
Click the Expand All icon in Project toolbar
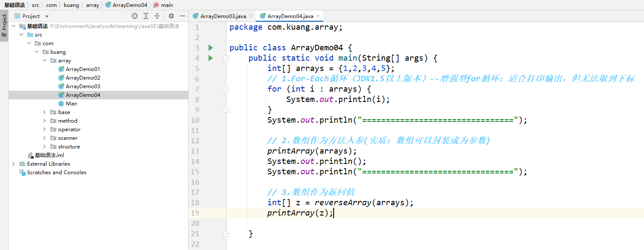[146, 16]
